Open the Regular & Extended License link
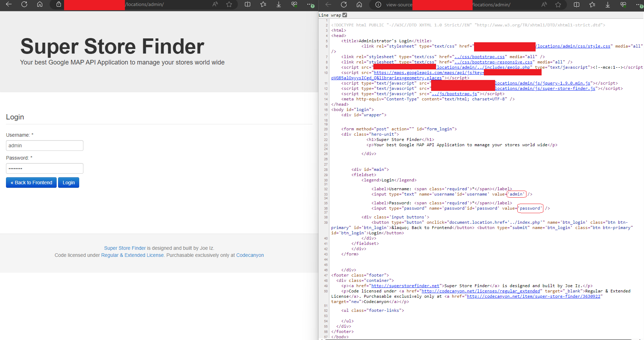The height and width of the screenshot is (340, 644). click(x=132, y=255)
